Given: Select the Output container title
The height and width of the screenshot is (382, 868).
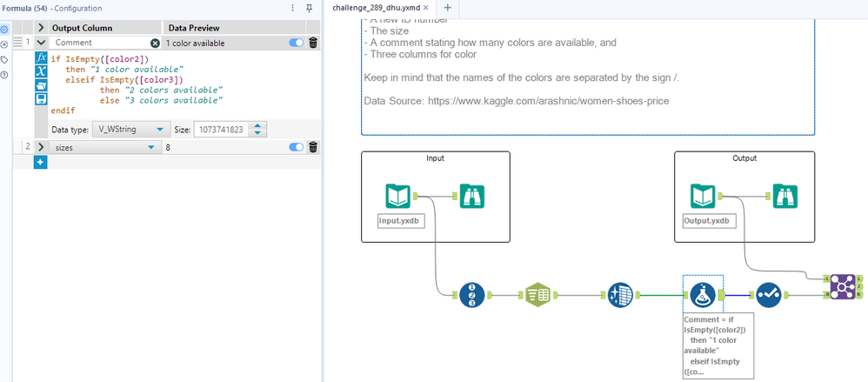Looking at the screenshot, I should click(744, 158).
